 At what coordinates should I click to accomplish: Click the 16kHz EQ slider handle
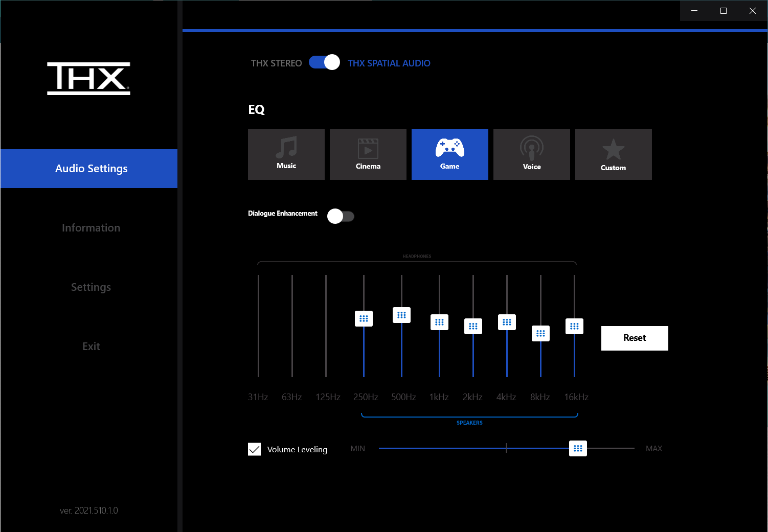point(574,326)
